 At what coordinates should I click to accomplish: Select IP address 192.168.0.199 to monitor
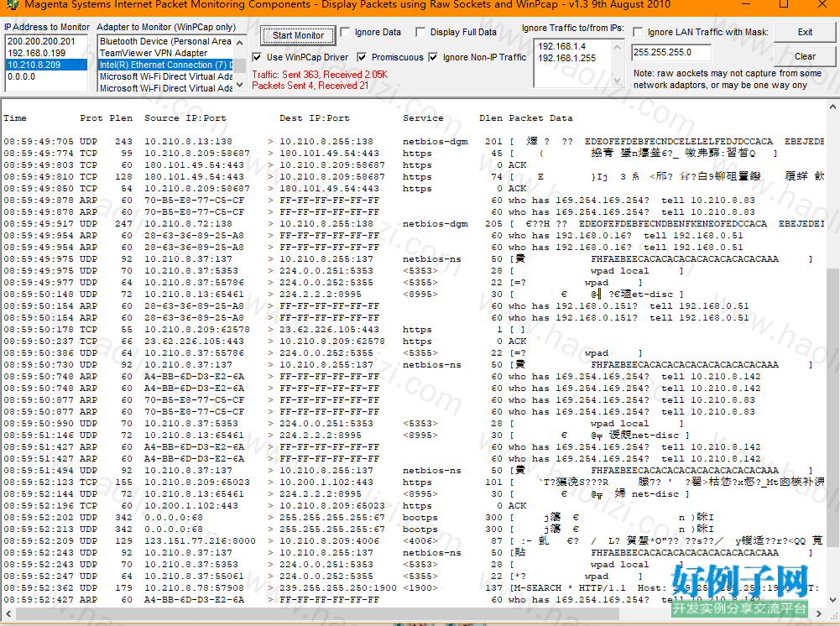(x=46, y=53)
